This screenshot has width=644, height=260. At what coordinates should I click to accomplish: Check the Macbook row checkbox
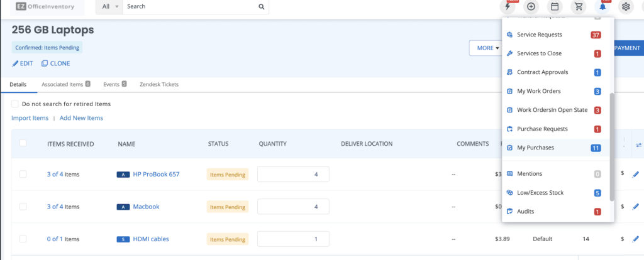pyautogui.click(x=23, y=206)
